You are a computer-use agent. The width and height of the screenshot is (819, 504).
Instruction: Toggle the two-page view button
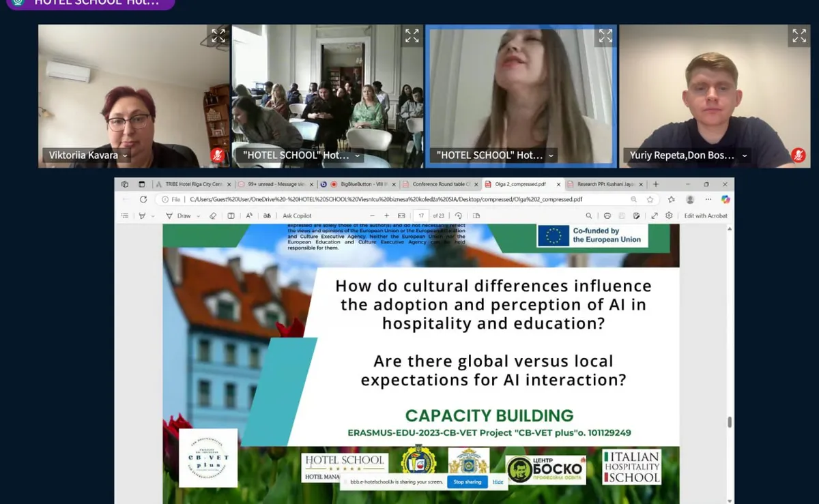tap(476, 216)
